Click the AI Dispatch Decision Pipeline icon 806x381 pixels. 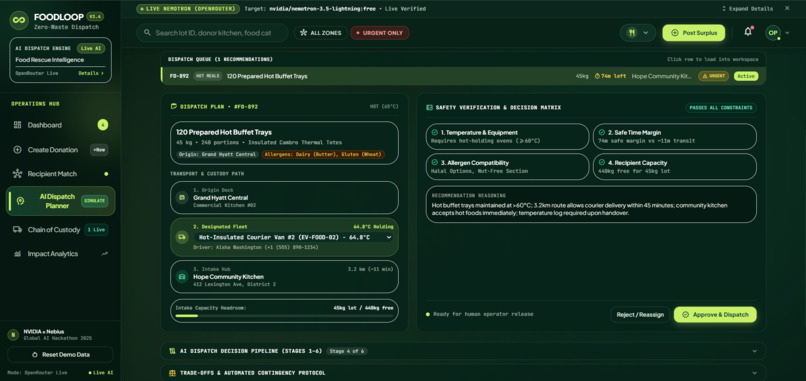tap(172, 351)
